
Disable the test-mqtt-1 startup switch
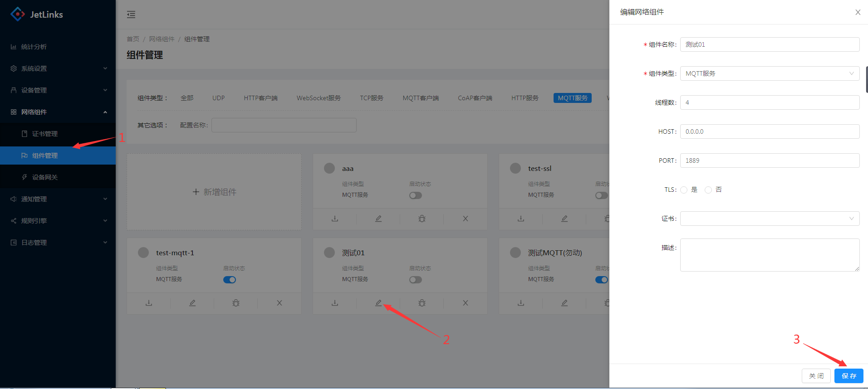229,280
